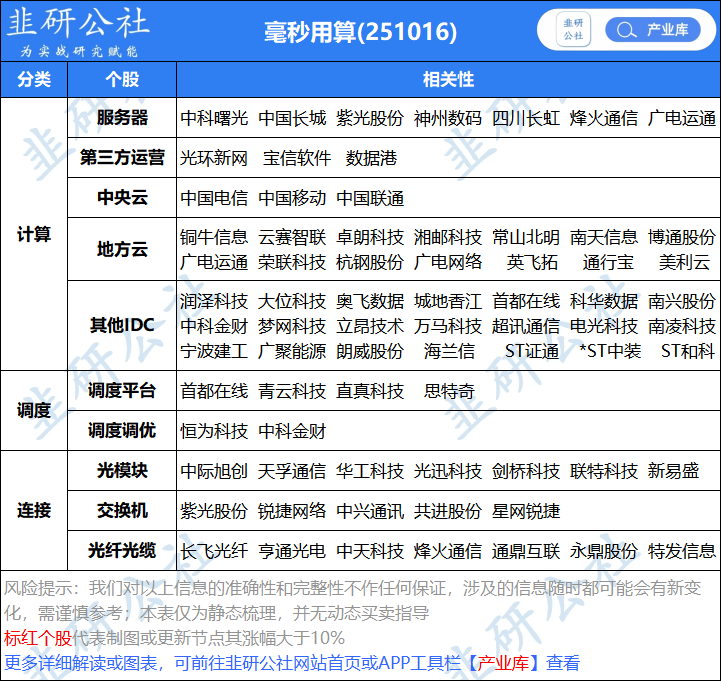Select stock 锐捷网络
The image size is (722, 682).
pos(292,512)
